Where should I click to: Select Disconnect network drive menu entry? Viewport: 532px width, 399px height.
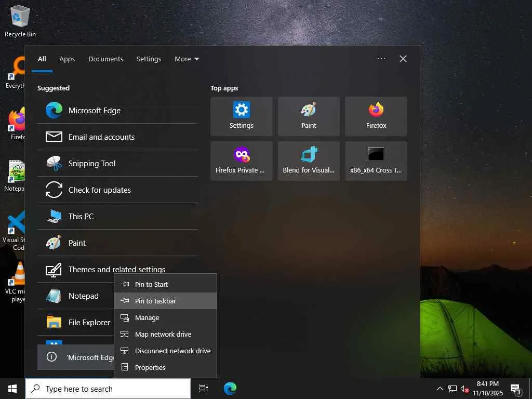pos(165,351)
